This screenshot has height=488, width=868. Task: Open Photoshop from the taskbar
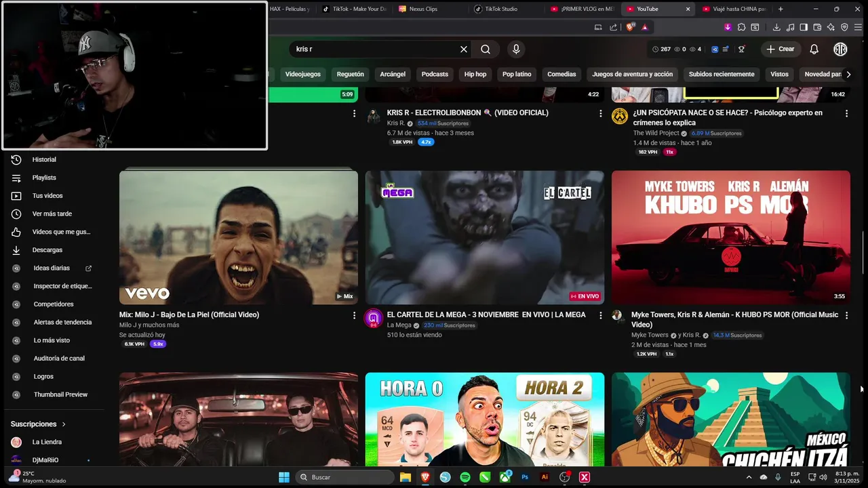(x=525, y=477)
